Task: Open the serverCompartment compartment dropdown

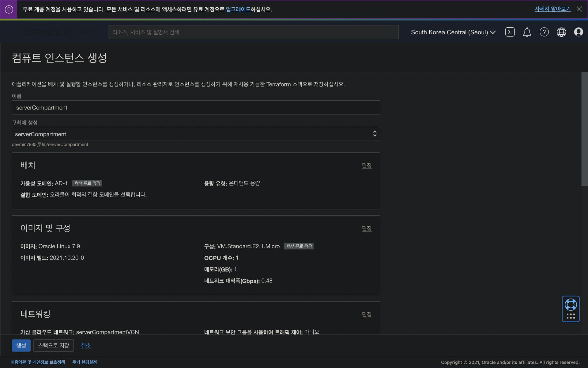Action: click(196, 134)
